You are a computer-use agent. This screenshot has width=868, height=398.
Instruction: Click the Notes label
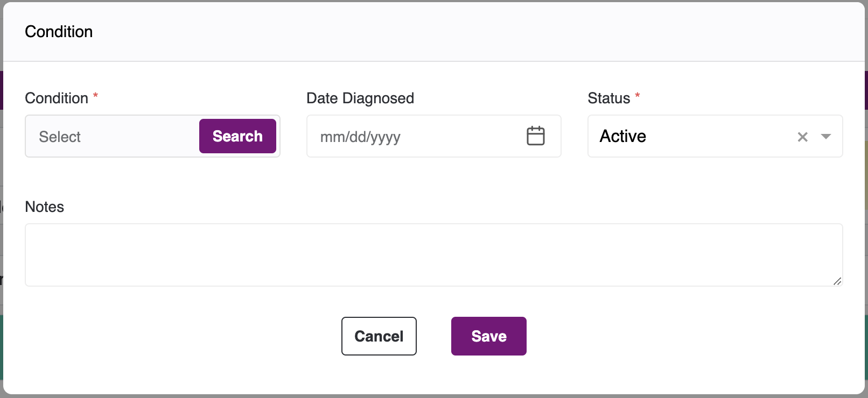45,207
